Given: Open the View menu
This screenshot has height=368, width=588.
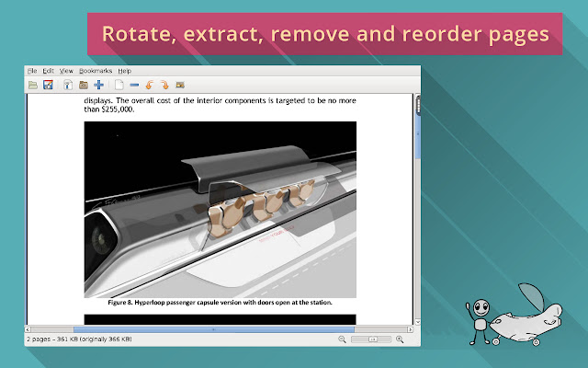Looking at the screenshot, I should point(66,71).
